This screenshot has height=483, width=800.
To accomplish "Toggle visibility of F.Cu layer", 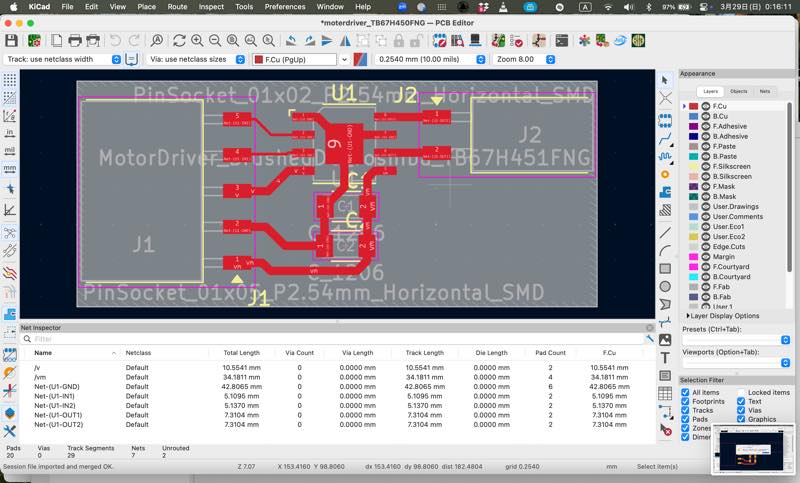I will pyautogui.click(x=706, y=106).
